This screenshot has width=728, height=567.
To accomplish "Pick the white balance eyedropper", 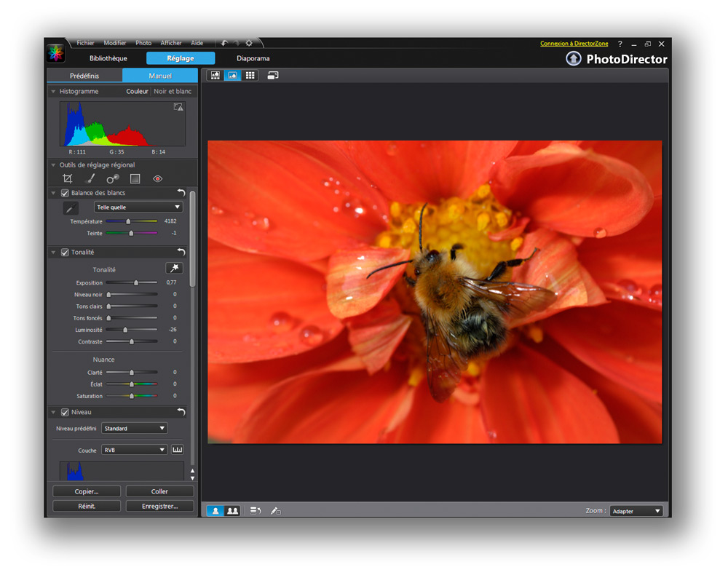I will tap(71, 207).
